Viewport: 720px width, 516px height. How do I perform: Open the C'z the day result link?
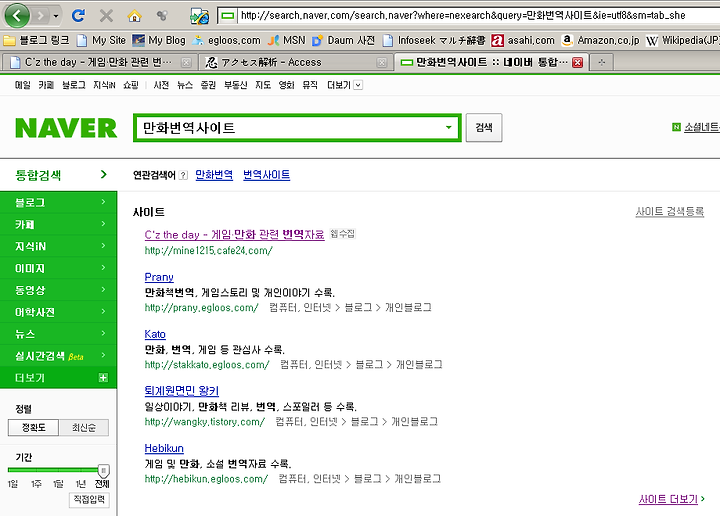point(235,235)
